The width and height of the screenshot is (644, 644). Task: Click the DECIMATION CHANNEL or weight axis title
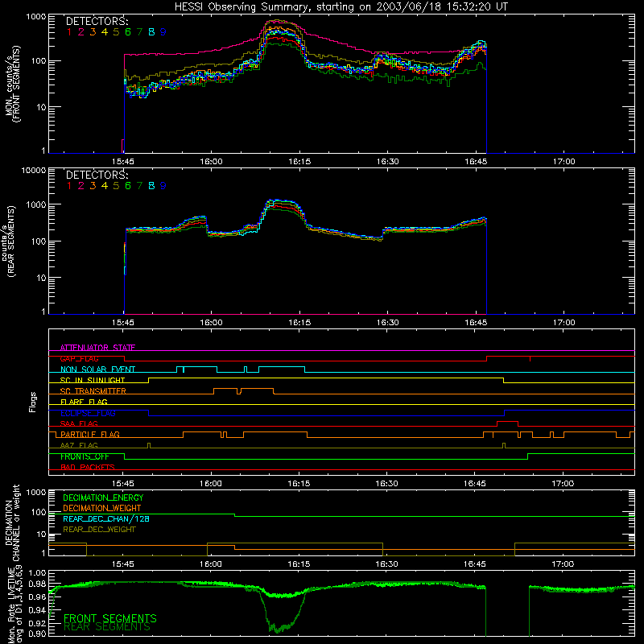click(x=12, y=522)
